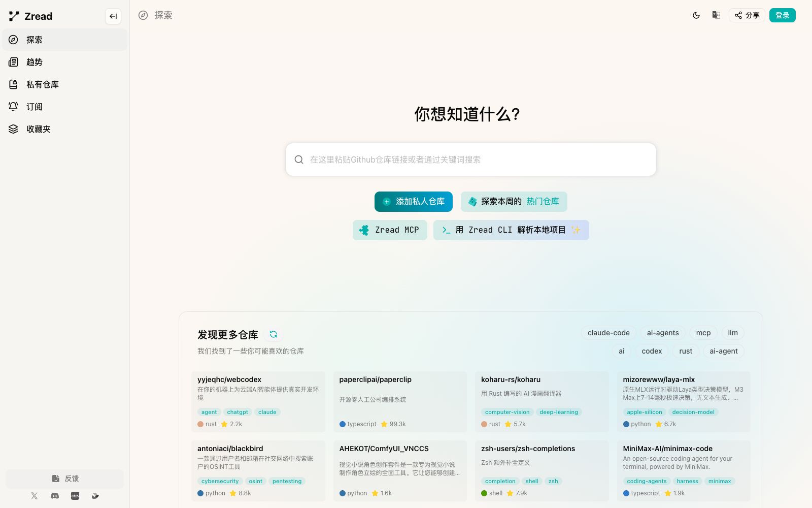
Task: Select the codex topic tag
Action: (652, 351)
